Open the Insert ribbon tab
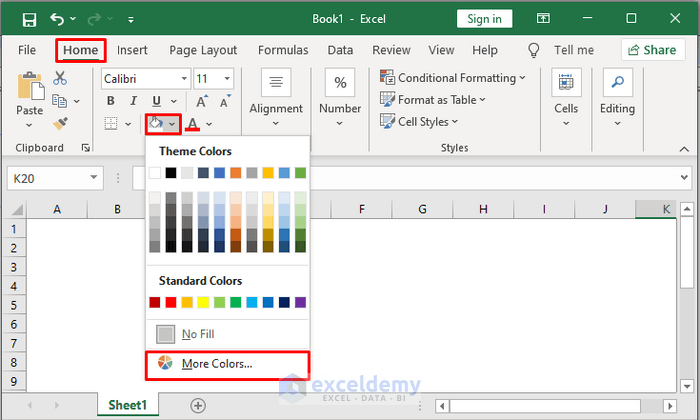The width and height of the screenshot is (700, 420). (132, 50)
